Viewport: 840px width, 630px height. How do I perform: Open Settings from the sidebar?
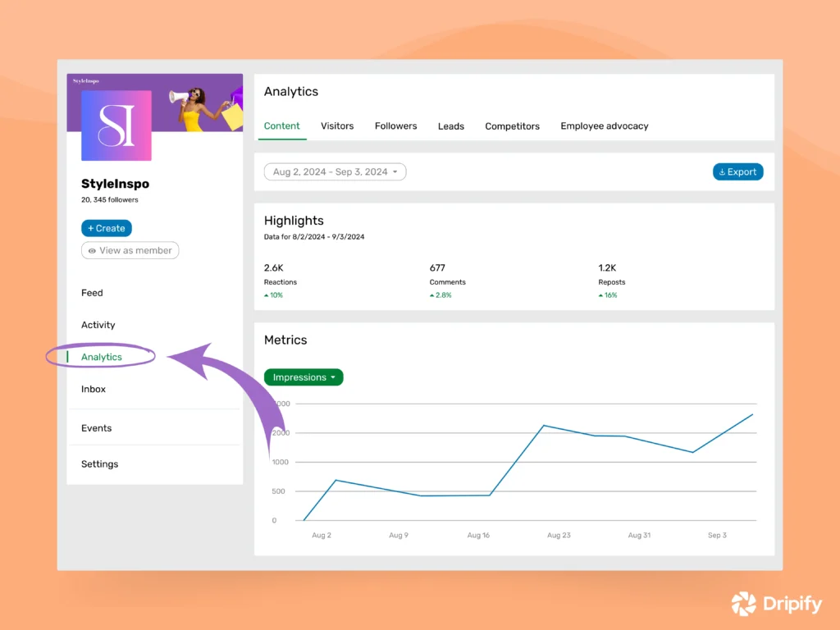click(99, 463)
